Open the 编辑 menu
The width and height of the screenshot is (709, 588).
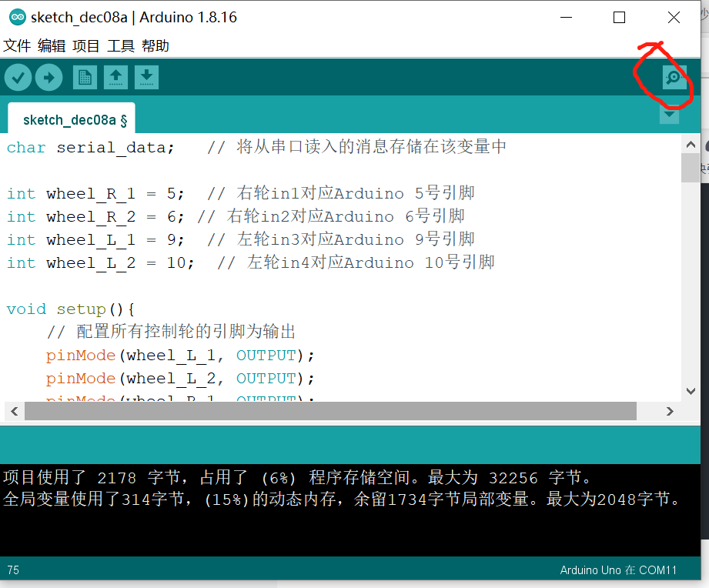pyautogui.click(x=52, y=45)
